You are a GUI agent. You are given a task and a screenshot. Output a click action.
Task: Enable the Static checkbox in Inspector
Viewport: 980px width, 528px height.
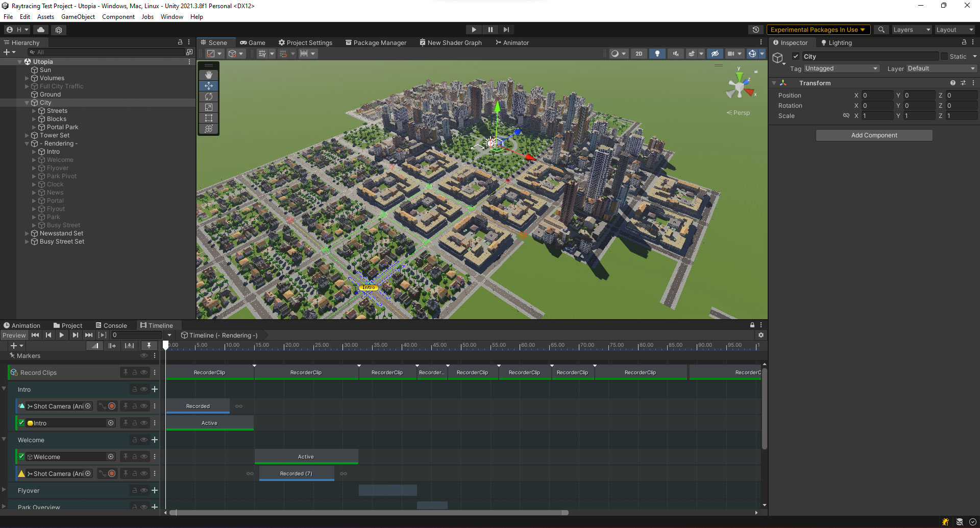pyautogui.click(x=944, y=56)
